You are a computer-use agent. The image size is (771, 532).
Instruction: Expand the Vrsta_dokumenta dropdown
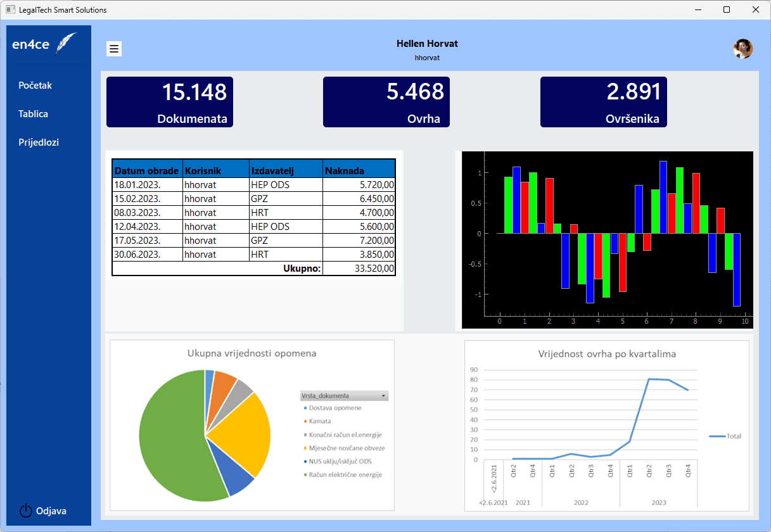(x=383, y=396)
